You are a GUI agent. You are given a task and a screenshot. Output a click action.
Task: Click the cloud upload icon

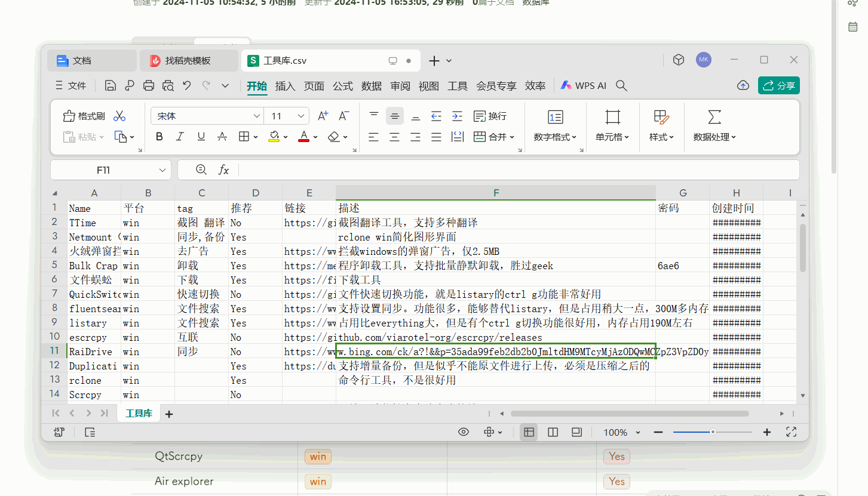[743, 86]
